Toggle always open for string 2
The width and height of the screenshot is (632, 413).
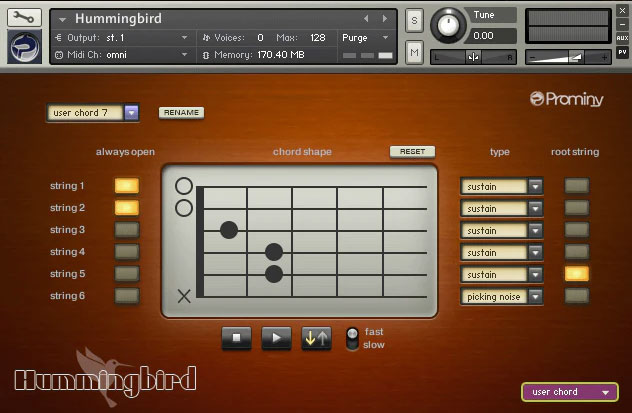[127, 208]
